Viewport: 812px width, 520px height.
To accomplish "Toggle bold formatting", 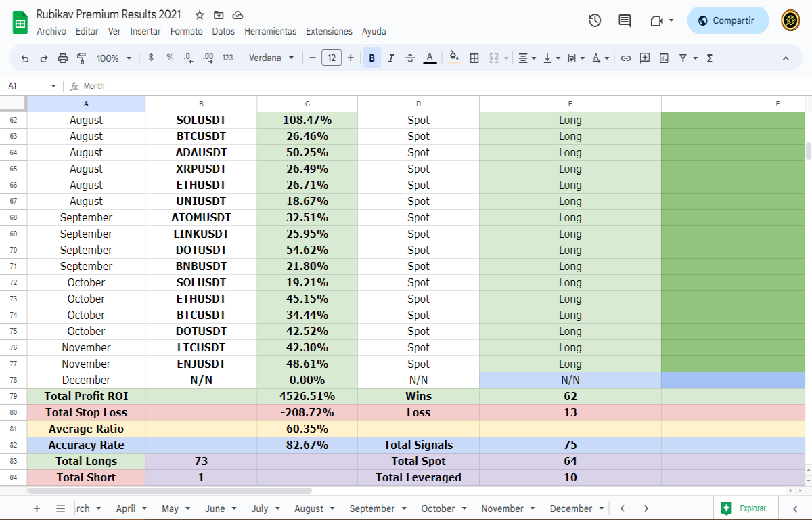I will pyautogui.click(x=372, y=58).
